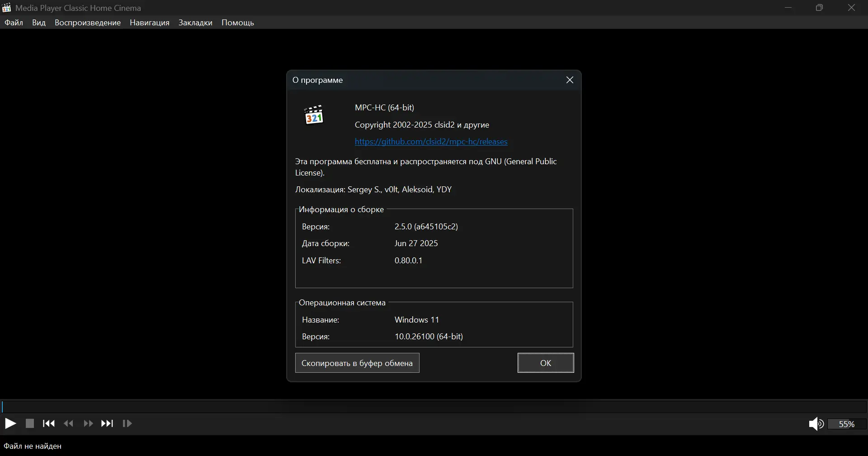
Task: Click the "Название:" label
Action: 321,320
